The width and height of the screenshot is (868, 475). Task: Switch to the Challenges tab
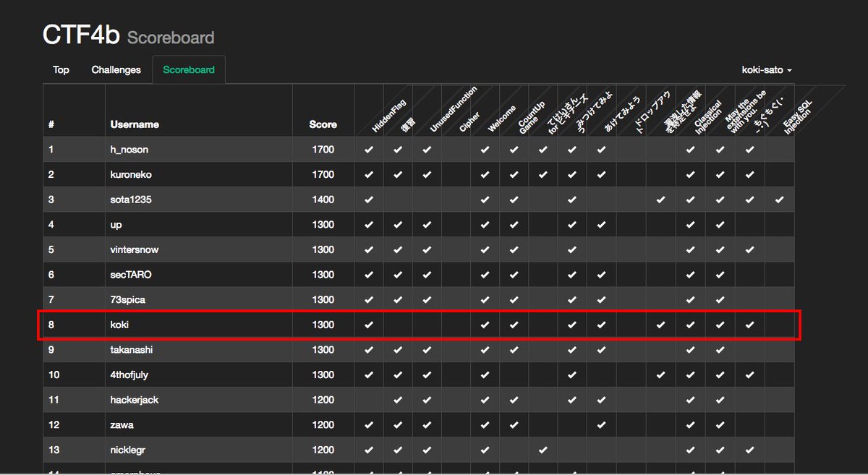(116, 69)
